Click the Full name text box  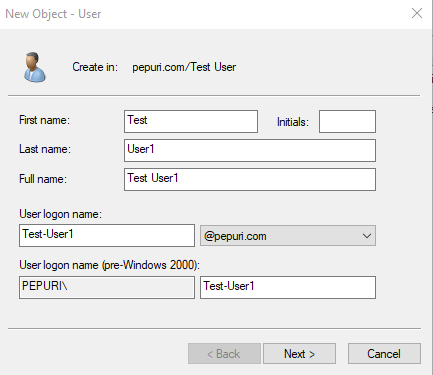[250, 179]
